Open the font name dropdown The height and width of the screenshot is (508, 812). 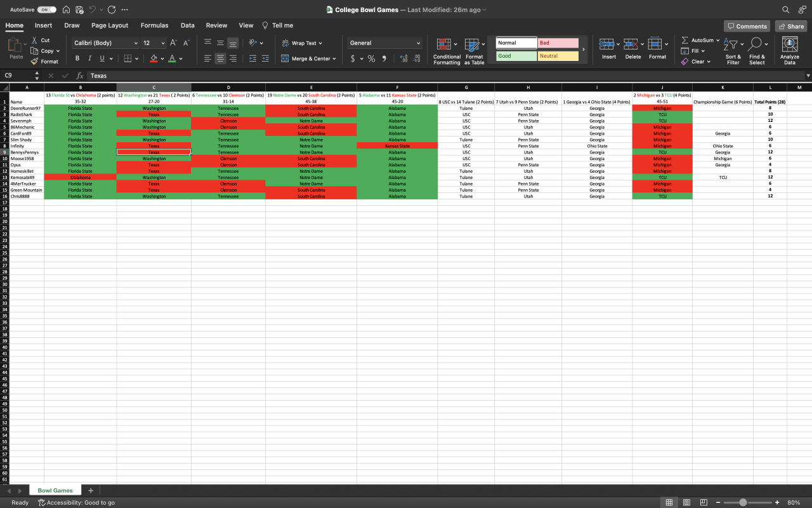[x=136, y=43]
